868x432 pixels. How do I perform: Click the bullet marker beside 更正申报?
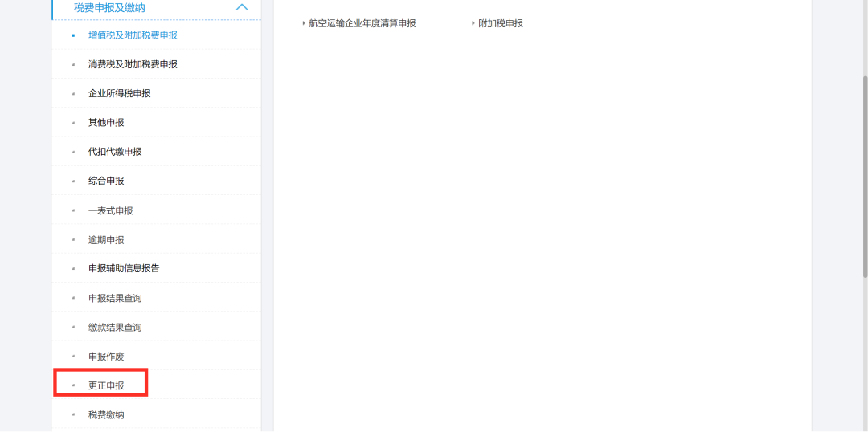[x=73, y=386]
